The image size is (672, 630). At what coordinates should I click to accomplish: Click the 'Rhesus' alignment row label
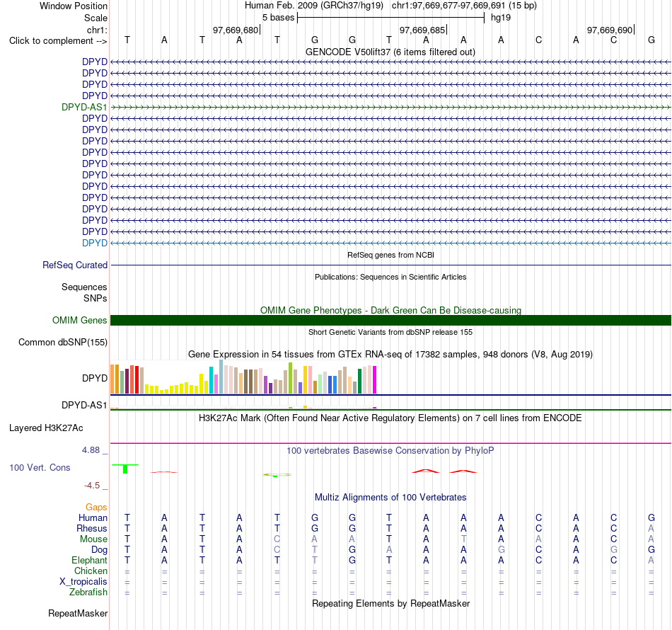click(92, 529)
